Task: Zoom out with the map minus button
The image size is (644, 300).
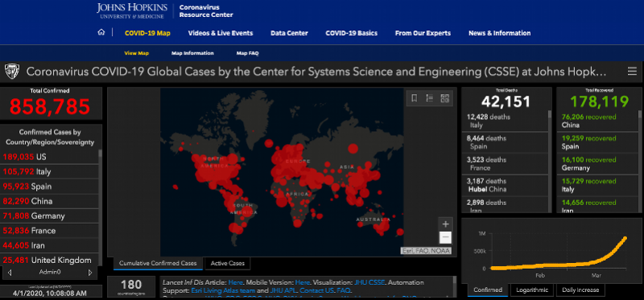Action: tap(446, 237)
